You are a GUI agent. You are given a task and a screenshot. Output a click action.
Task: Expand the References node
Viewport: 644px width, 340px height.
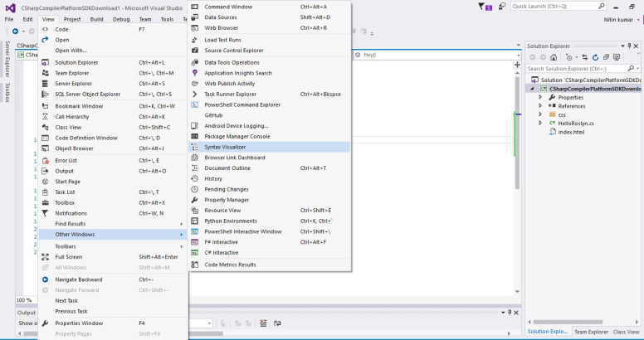pos(540,106)
